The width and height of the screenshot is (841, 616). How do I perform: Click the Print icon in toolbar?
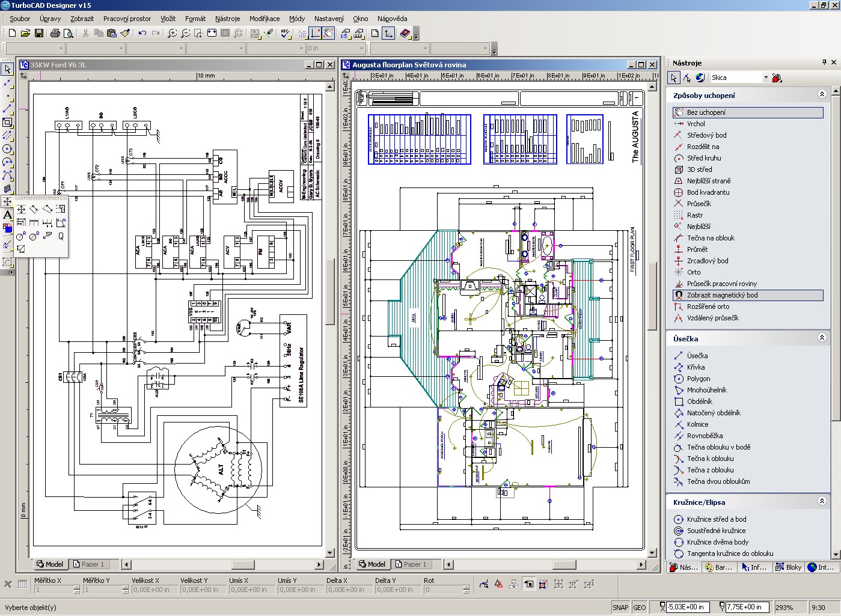pyautogui.click(x=55, y=33)
